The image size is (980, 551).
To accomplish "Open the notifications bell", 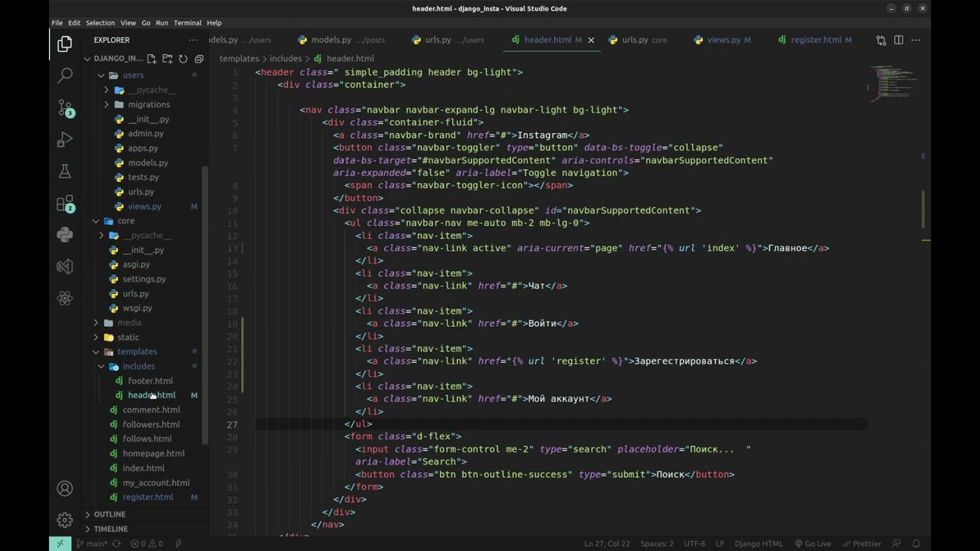I will pyautogui.click(x=916, y=543).
